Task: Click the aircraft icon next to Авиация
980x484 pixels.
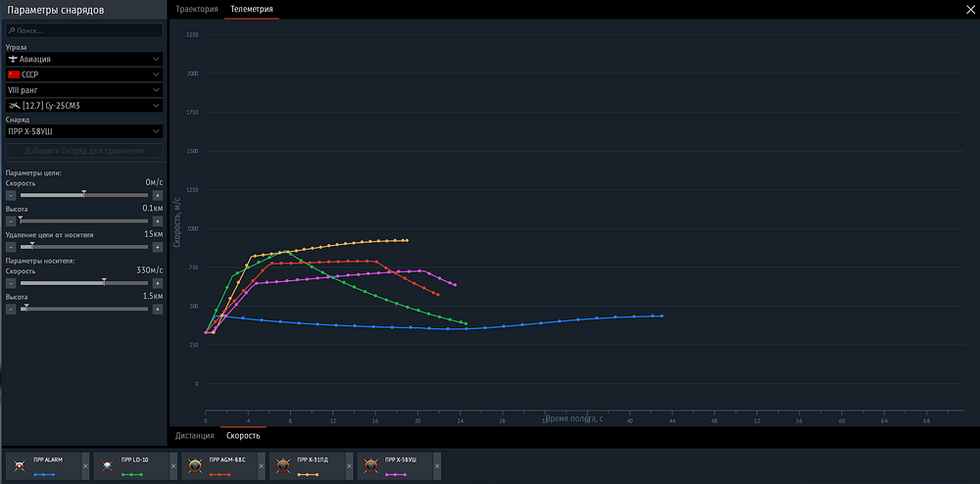Action: 13,59
